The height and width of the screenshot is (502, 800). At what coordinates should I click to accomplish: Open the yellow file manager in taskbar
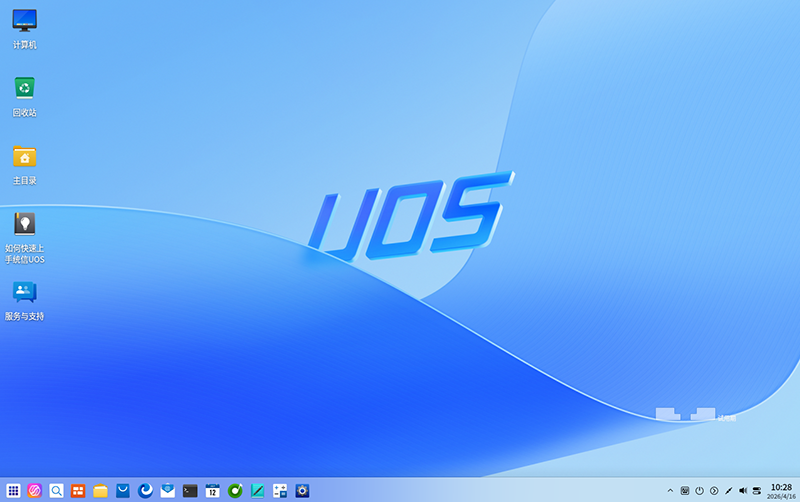[101, 491]
